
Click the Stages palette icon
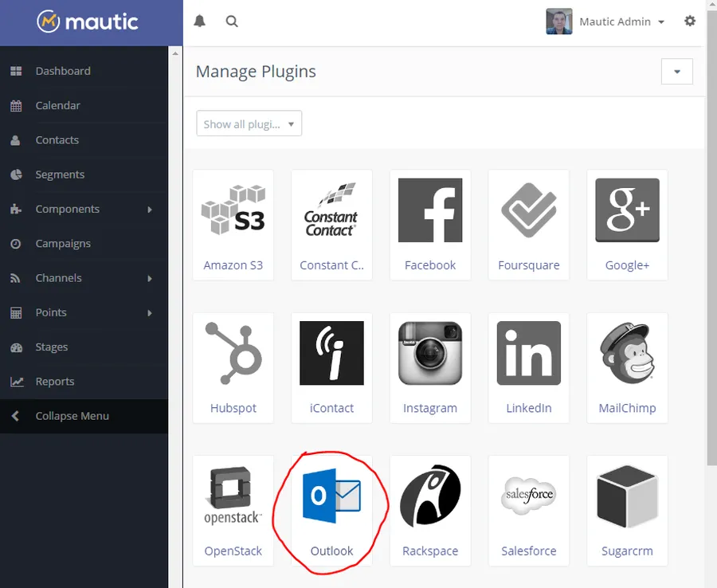[16, 347]
